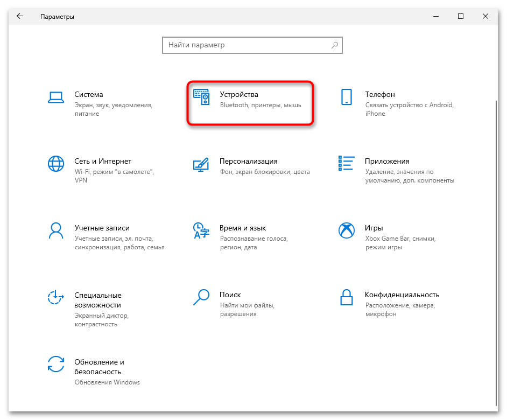
Task: Click 'Найти мои файлы, разрешения' text
Action: pyautogui.click(x=248, y=310)
